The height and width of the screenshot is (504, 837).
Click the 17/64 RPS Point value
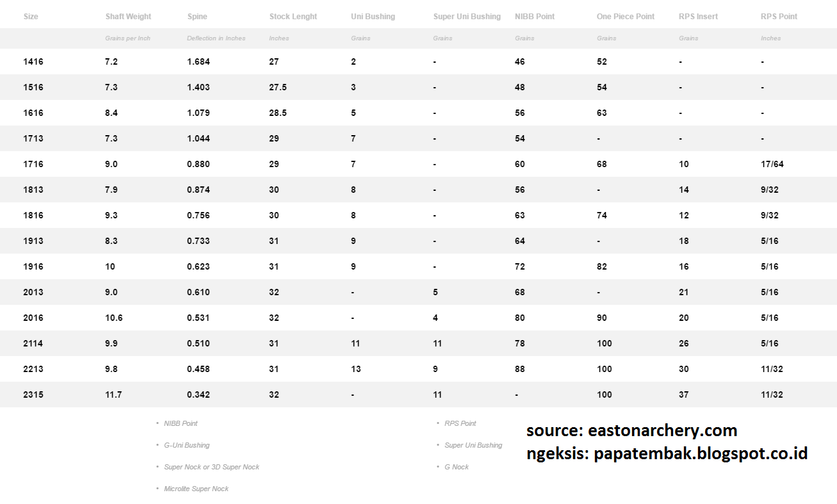tap(772, 165)
